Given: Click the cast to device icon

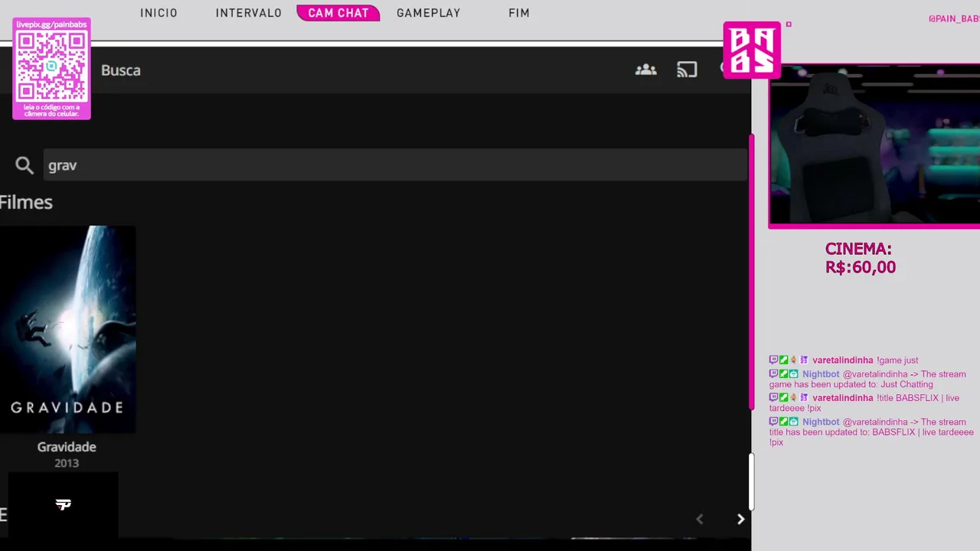Looking at the screenshot, I should [x=687, y=70].
